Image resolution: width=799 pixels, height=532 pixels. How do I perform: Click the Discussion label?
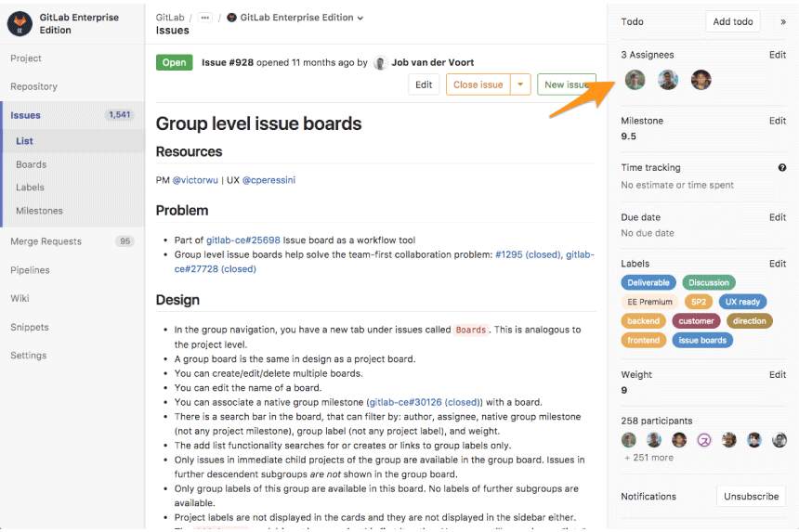click(709, 282)
